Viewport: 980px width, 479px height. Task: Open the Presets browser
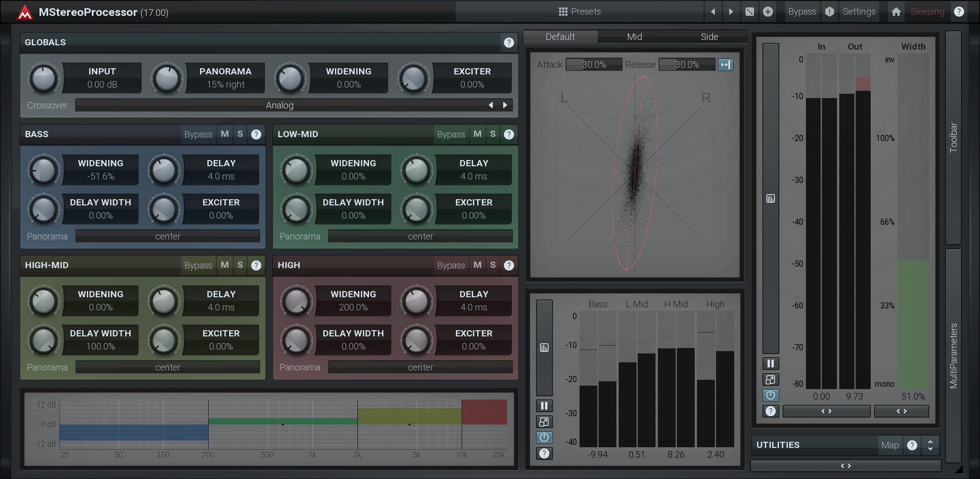pyautogui.click(x=580, y=12)
